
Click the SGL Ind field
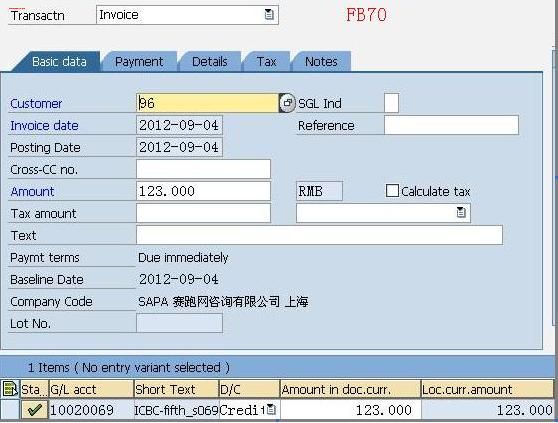click(x=391, y=103)
